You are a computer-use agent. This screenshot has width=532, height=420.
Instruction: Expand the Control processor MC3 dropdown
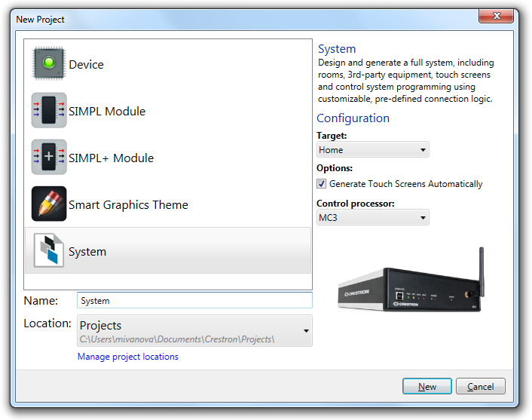(372, 217)
